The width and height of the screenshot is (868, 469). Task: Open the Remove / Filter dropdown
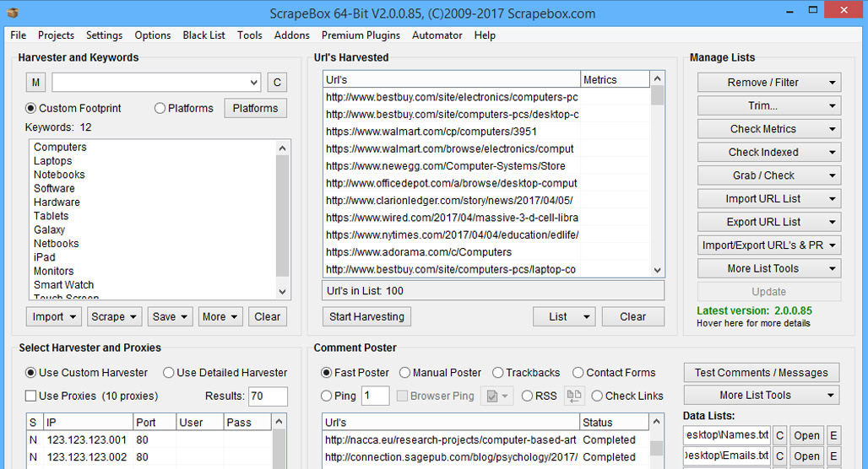point(769,83)
